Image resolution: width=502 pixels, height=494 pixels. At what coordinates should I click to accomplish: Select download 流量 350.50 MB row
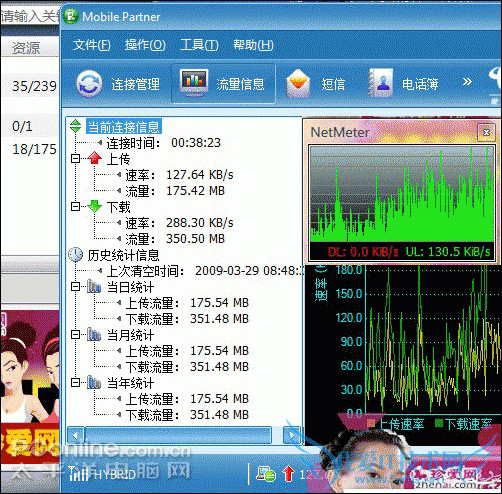(x=175, y=239)
